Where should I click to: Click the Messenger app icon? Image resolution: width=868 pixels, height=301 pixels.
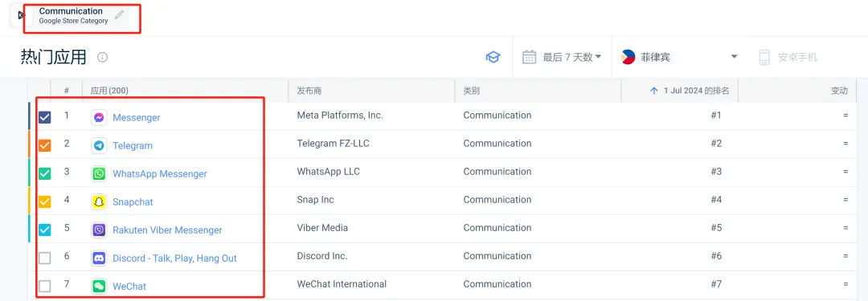(99, 118)
